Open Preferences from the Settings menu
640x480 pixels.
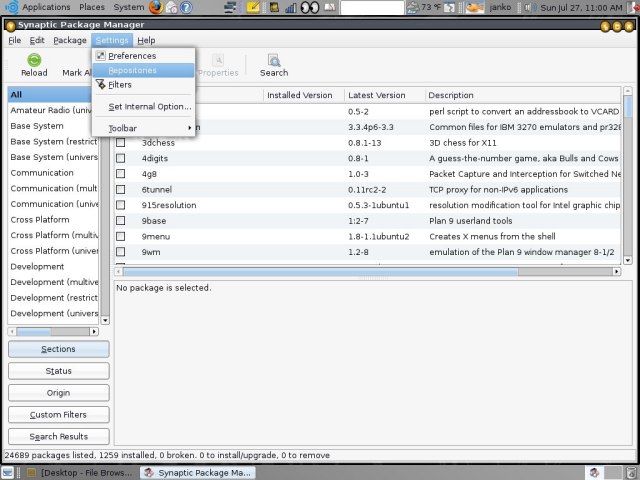143,56
